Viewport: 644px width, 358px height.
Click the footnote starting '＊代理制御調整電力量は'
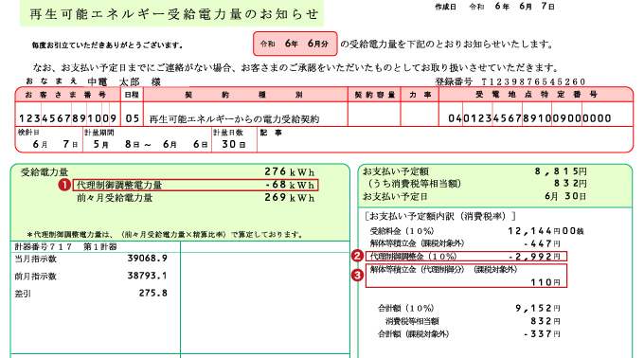(x=165, y=235)
